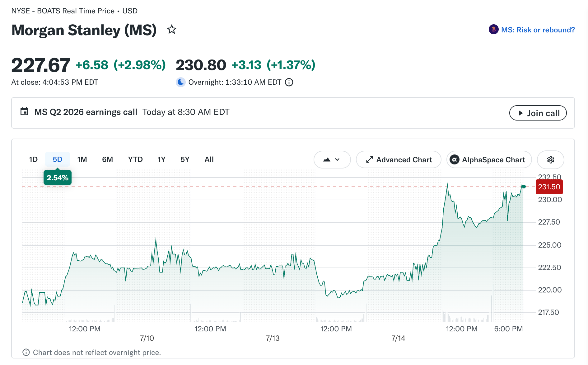Click the 7/10 date label on chart axis
Viewport: 588px width, 365px height.
147,338
